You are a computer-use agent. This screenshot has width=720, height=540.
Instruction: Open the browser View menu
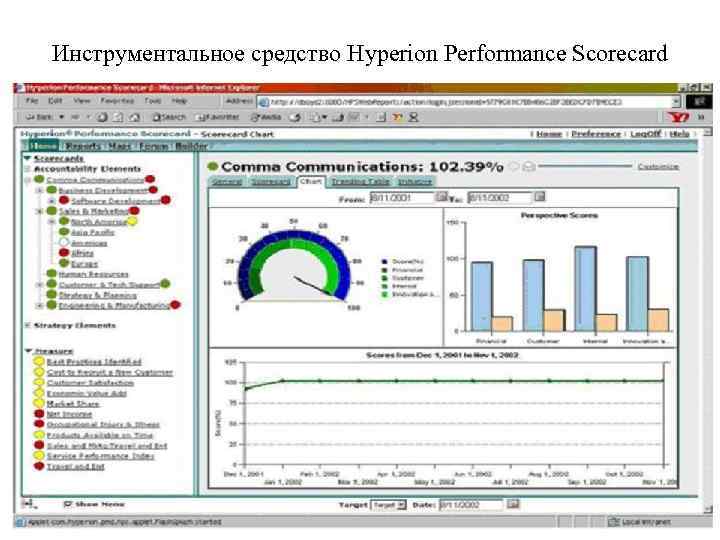pos(82,101)
